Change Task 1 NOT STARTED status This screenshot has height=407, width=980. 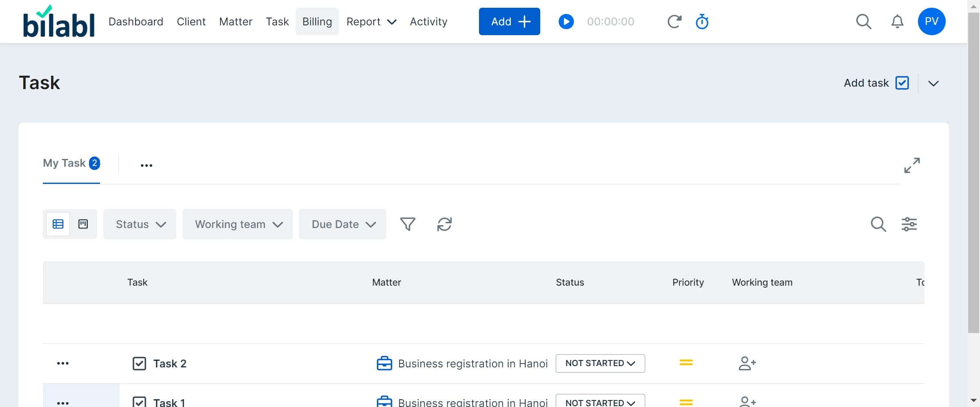coord(600,401)
